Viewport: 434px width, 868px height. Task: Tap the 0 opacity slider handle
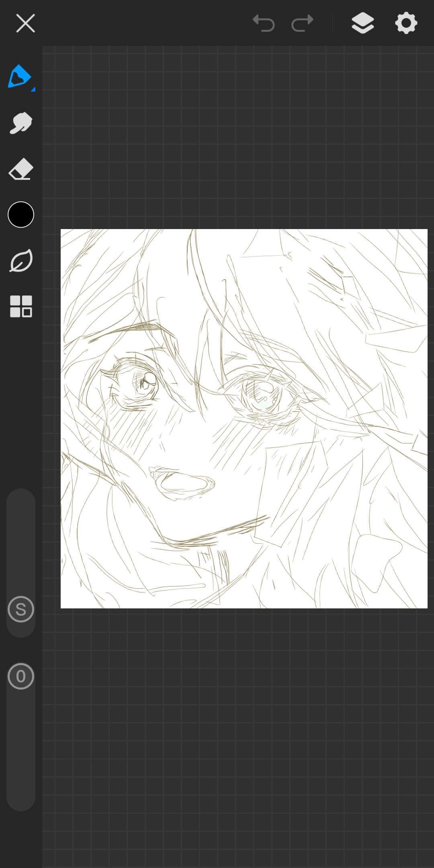pyautogui.click(x=21, y=676)
